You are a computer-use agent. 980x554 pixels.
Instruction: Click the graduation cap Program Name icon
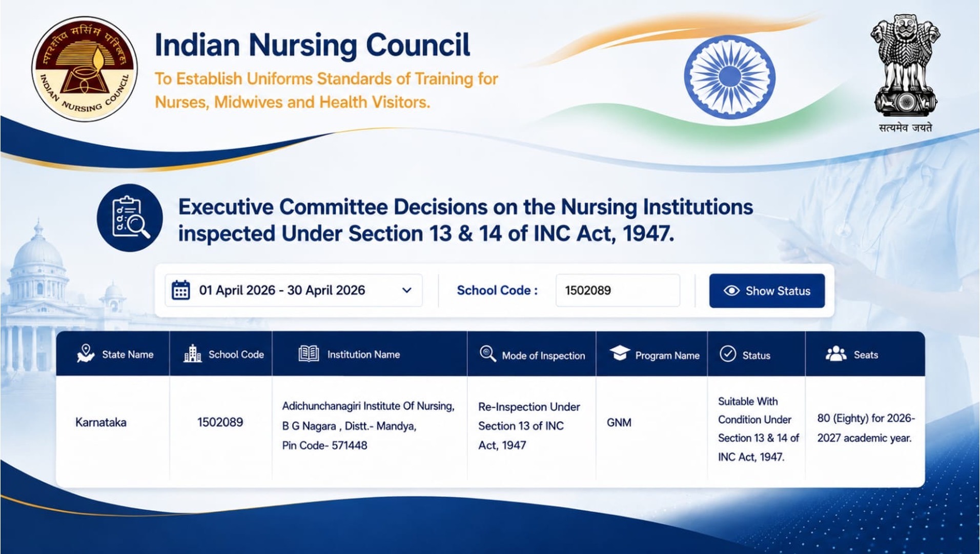pos(619,353)
